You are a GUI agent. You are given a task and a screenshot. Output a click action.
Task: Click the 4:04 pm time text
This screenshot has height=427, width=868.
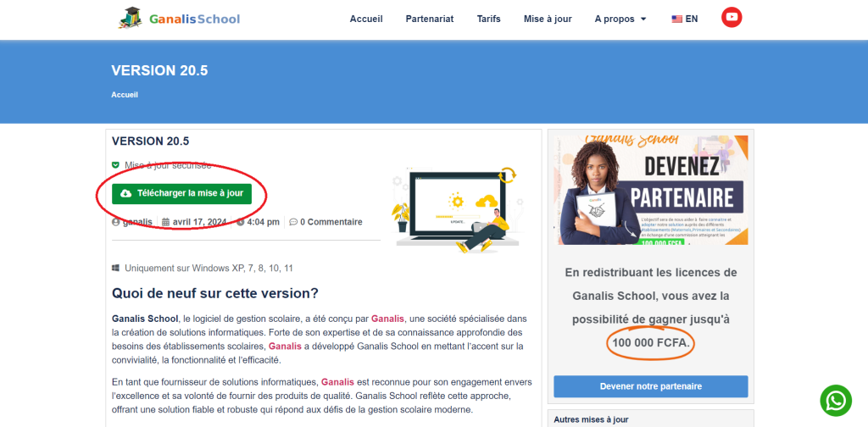263,222
